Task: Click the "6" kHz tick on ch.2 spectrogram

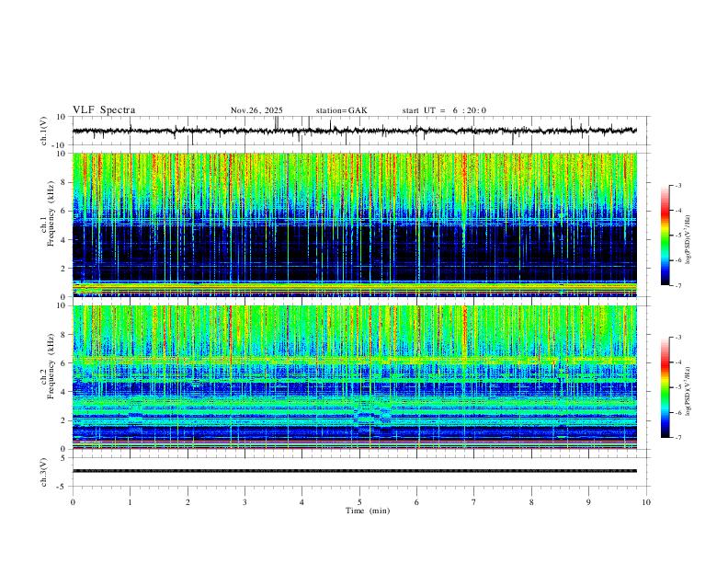Action: [x=63, y=363]
